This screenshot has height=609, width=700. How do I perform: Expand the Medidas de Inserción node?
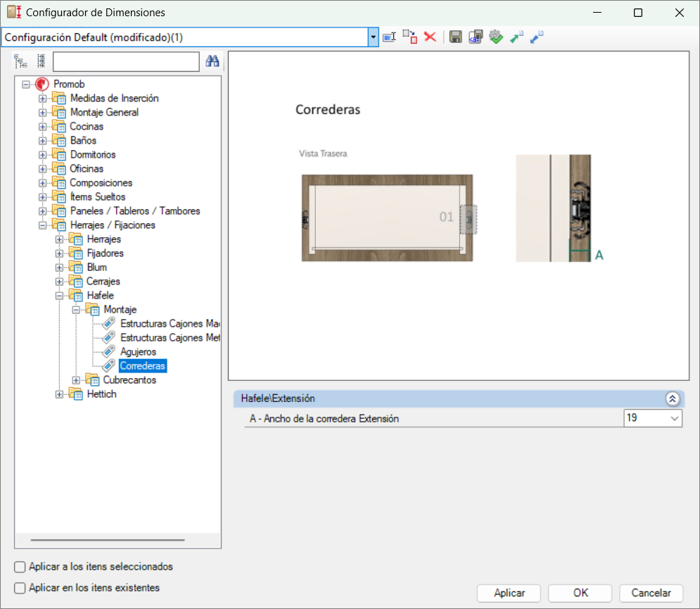(42, 99)
